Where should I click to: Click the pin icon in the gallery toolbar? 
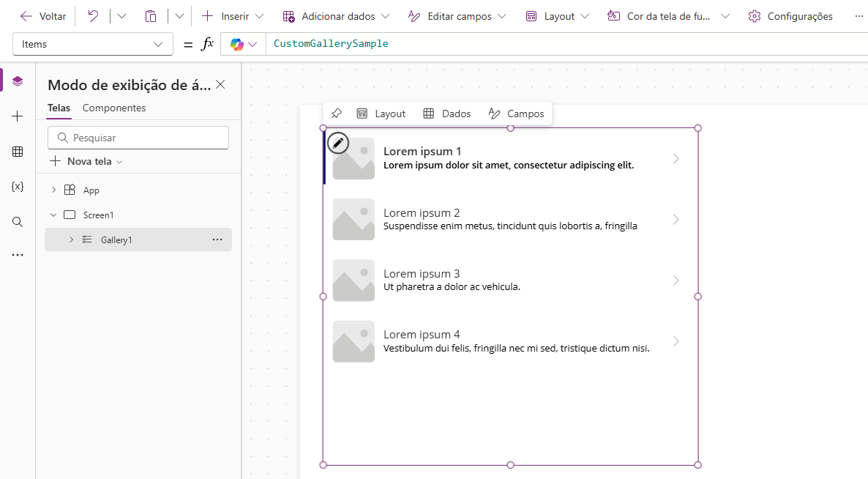(337, 114)
